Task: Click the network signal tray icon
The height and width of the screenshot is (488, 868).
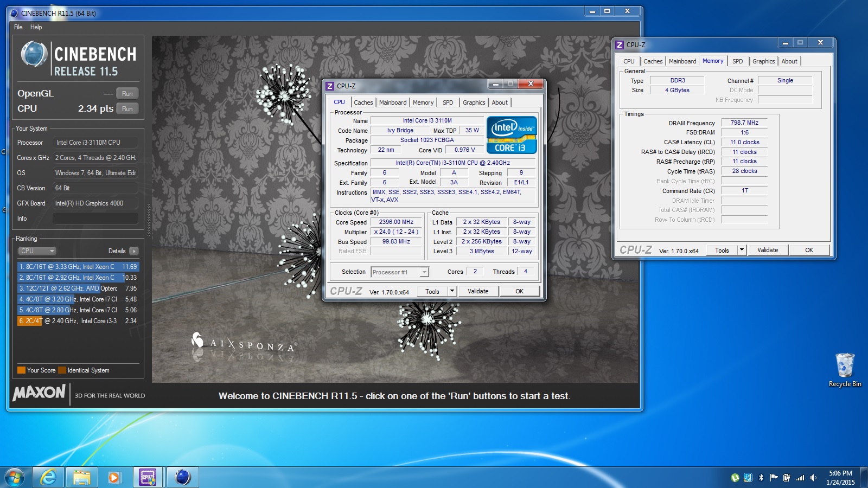Action: pyautogui.click(x=800, y=478)
